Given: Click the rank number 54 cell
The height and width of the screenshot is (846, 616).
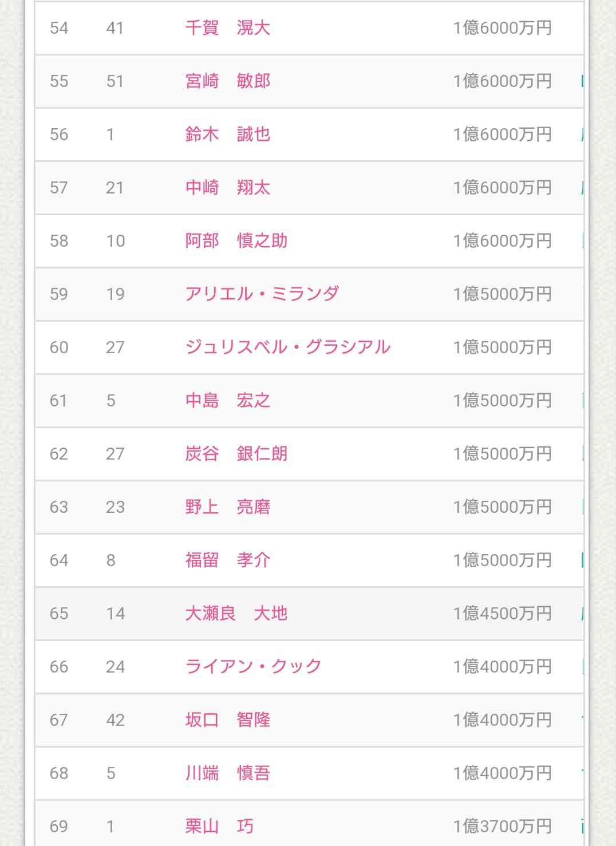Looking at the screenshot, I should [59, 28].
